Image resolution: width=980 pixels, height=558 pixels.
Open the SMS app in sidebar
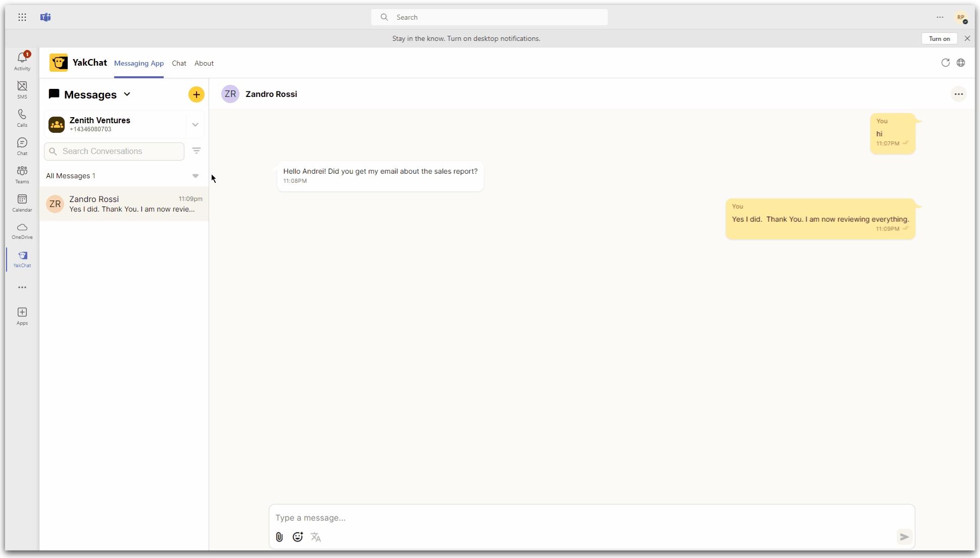tap(22, 90)
